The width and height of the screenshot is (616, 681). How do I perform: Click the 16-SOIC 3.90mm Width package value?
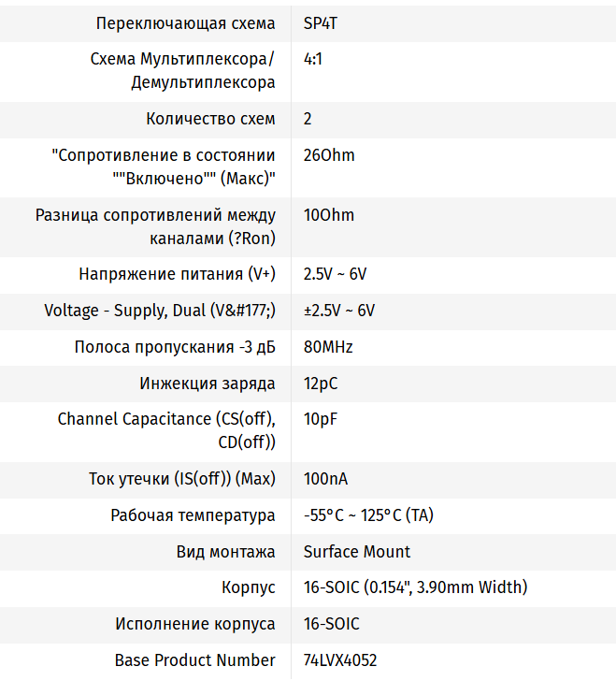click(415, 587)
